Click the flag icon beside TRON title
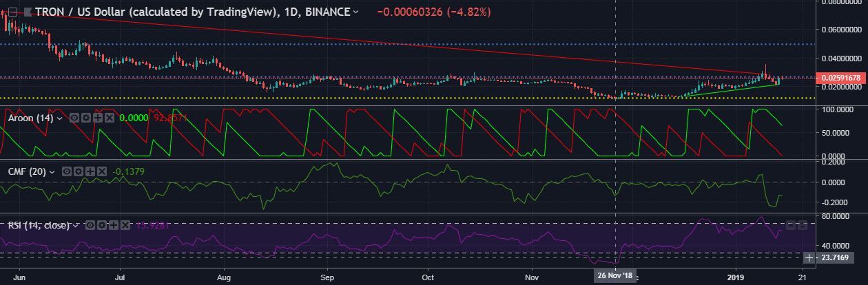 [x=27, y=12]
